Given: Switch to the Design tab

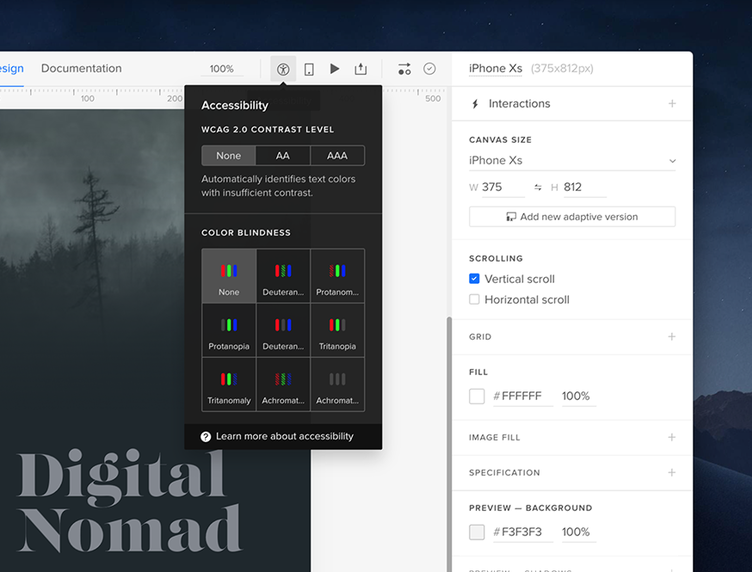Looking at the screenshot, I should 12,68.
